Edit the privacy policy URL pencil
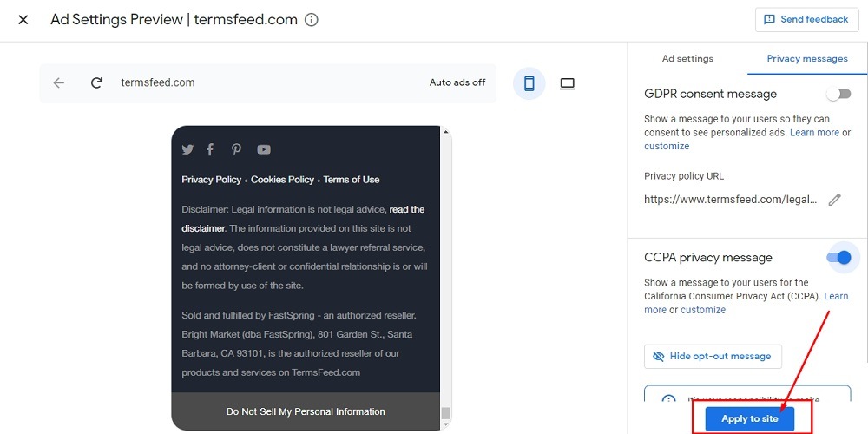 point(834,200)
